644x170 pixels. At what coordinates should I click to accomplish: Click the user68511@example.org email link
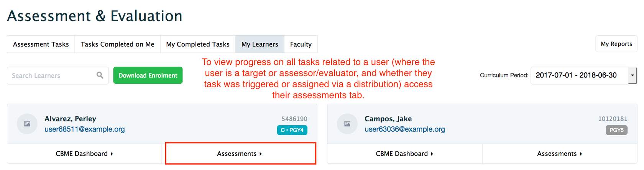click(x=85, y=129)
